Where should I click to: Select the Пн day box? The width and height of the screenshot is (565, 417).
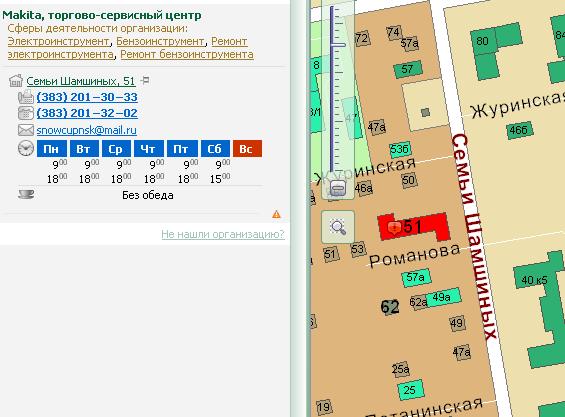tap(52, 148)
